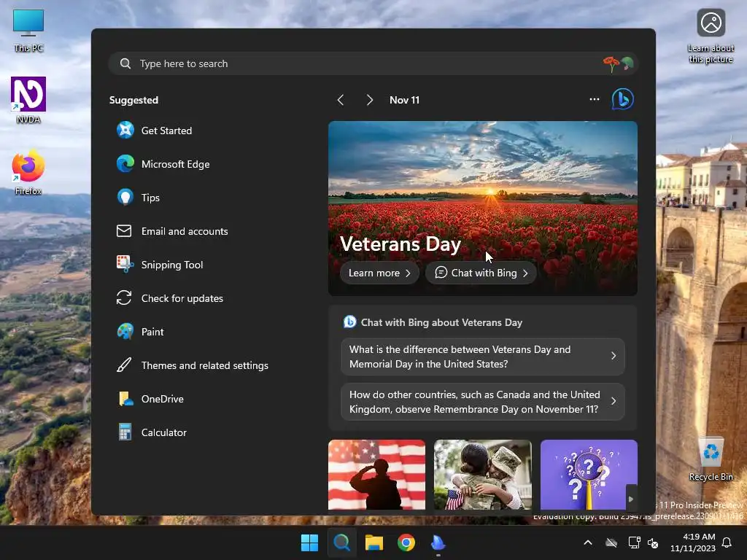The image size is (747, 560).
Task: Open the soldier hugging family thumbnail
Action: [483, 475]
